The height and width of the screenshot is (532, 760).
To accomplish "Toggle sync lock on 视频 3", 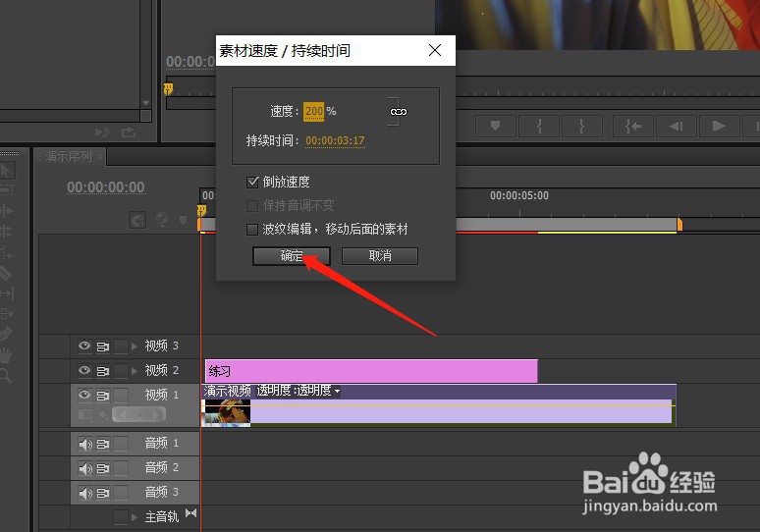I will (103, 346).
